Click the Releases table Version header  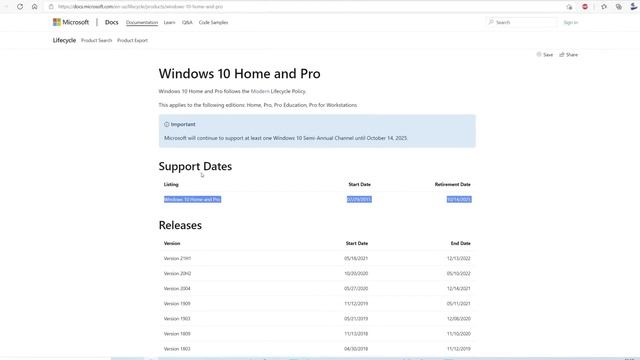coord(172,243)
